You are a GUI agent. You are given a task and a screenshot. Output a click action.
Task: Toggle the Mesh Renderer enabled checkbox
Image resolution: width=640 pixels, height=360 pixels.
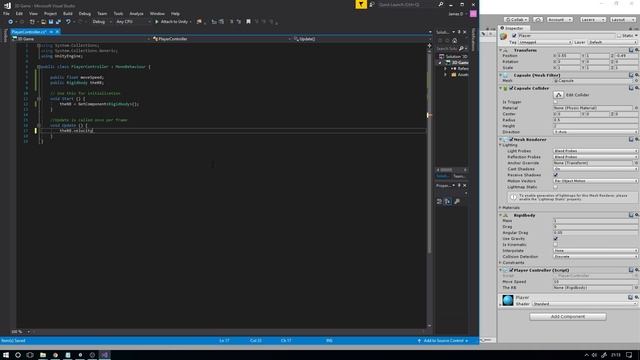[511, 140]
